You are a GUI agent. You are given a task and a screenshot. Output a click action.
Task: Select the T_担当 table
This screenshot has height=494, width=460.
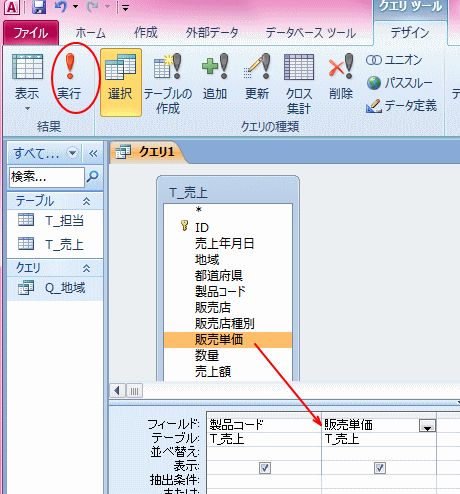coord(55,220)
